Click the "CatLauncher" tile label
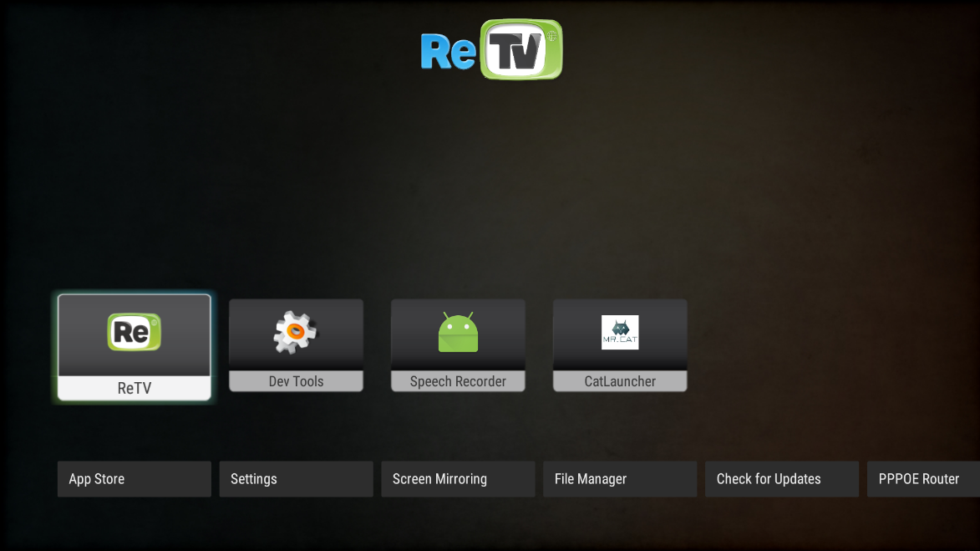 coord(620,381)
